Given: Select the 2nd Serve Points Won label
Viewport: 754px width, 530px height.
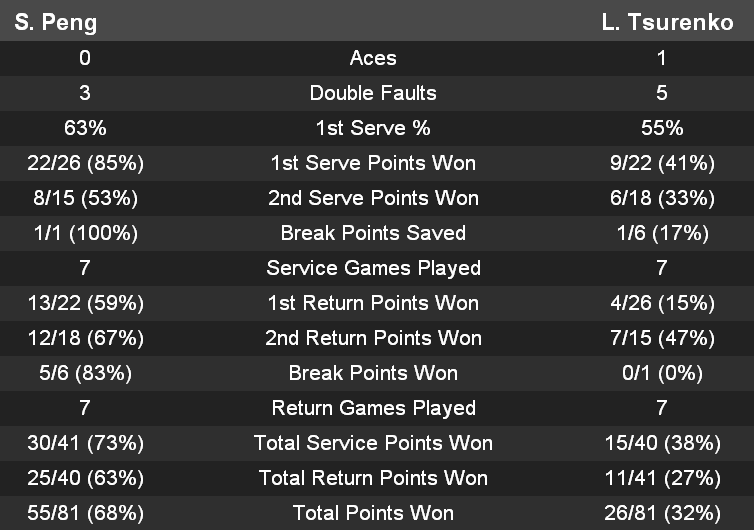Looking at the screenshot, I should [x=373, y=198].
